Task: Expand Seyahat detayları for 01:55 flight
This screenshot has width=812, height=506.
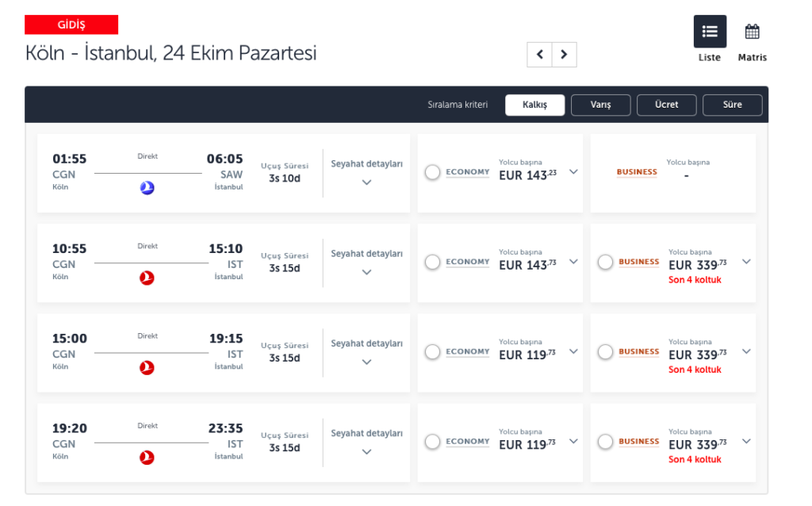Action: coord(366,182)
